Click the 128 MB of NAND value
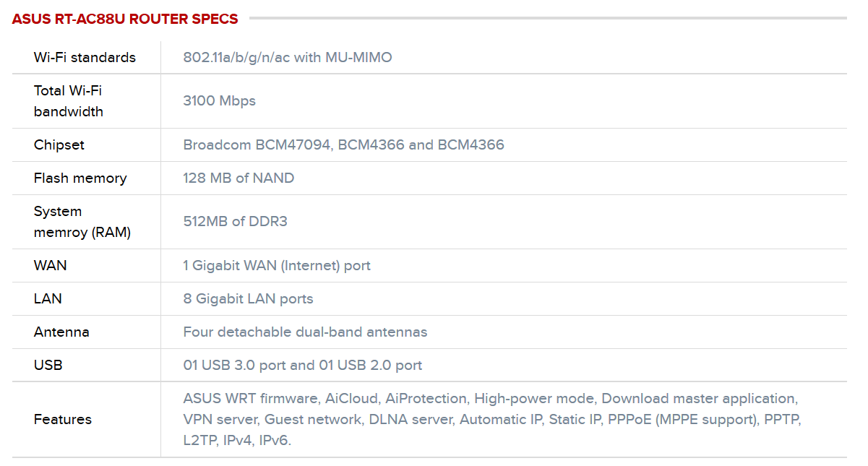Image resolution: width=868 pixels, height=466 pixels. pyautogui.click(x=239, y=178)
